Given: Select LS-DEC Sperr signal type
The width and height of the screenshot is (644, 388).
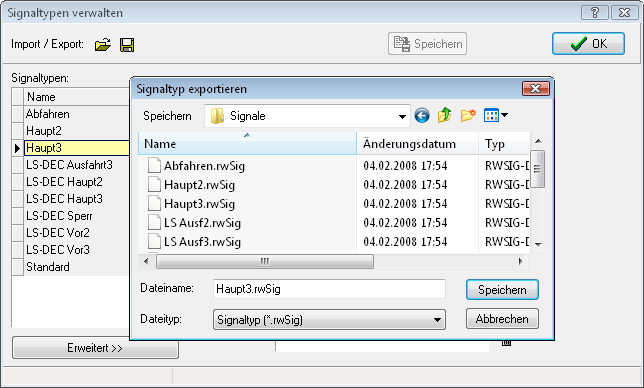Looking at the screenshot, I should click(x=77, y=216).
